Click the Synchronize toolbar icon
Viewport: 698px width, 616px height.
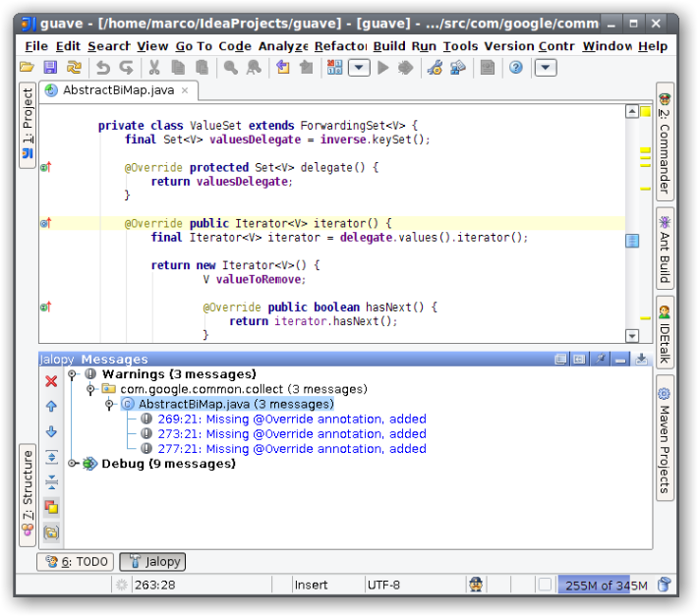[74, 68]
